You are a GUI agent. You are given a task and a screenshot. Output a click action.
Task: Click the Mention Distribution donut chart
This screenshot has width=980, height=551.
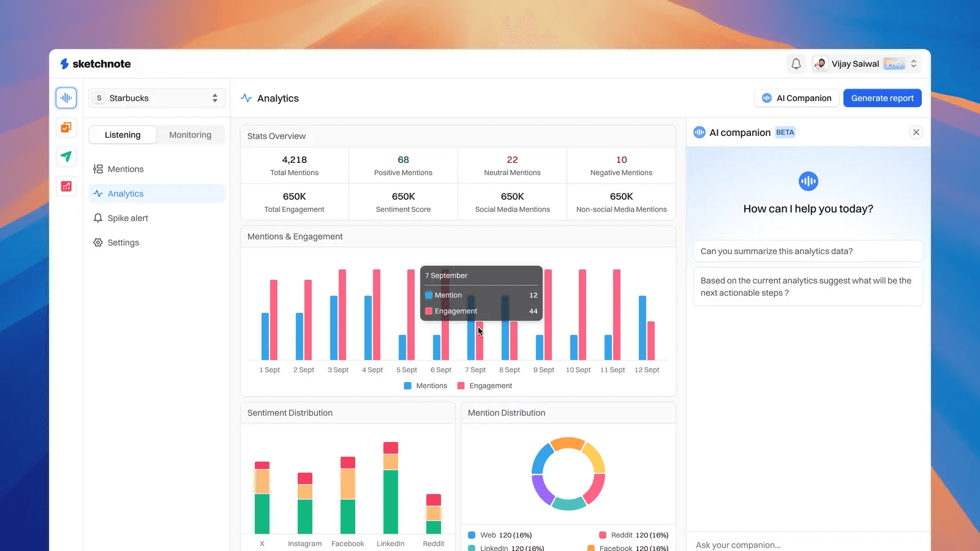(x=568, y=473)
